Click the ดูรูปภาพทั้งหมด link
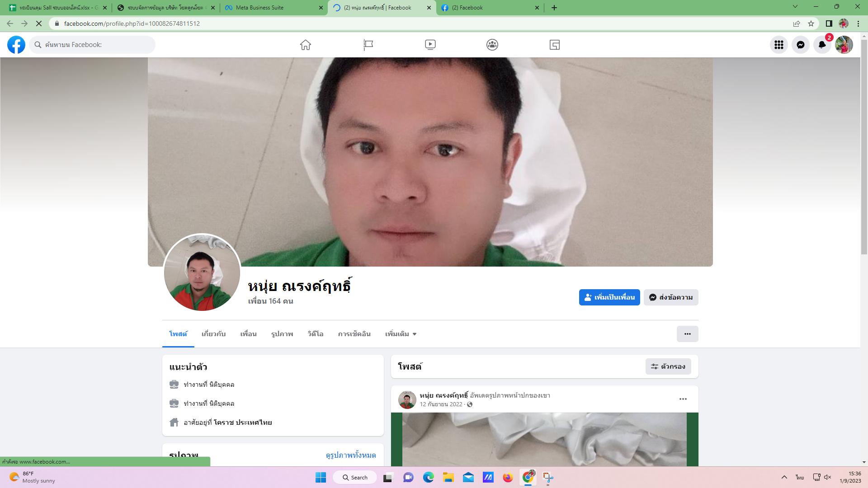868x488 pixels. (x=351, y=455)
